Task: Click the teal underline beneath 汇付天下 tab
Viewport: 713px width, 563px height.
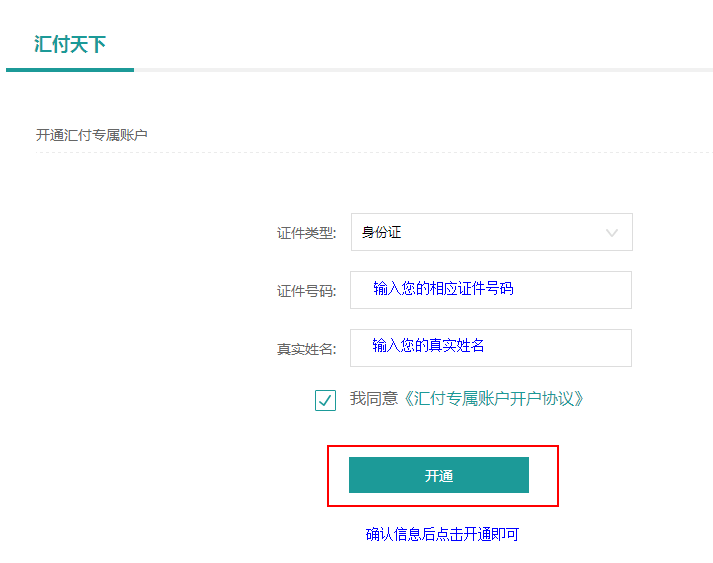Action: pyautogui.click(x=70, y=70)
